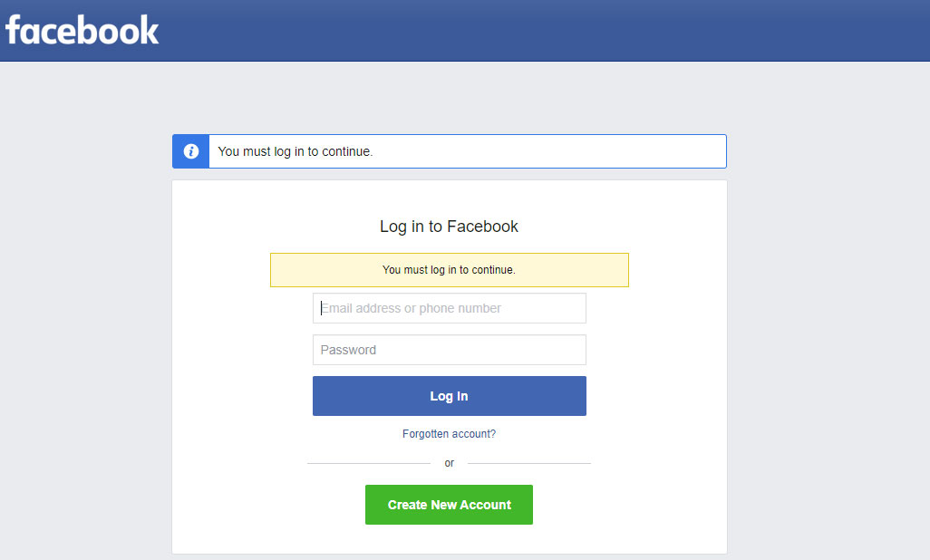This screenshot has height=560, width=930.
Task: Click the word 'Facebook' in the login heading
Action: point(482,227)
